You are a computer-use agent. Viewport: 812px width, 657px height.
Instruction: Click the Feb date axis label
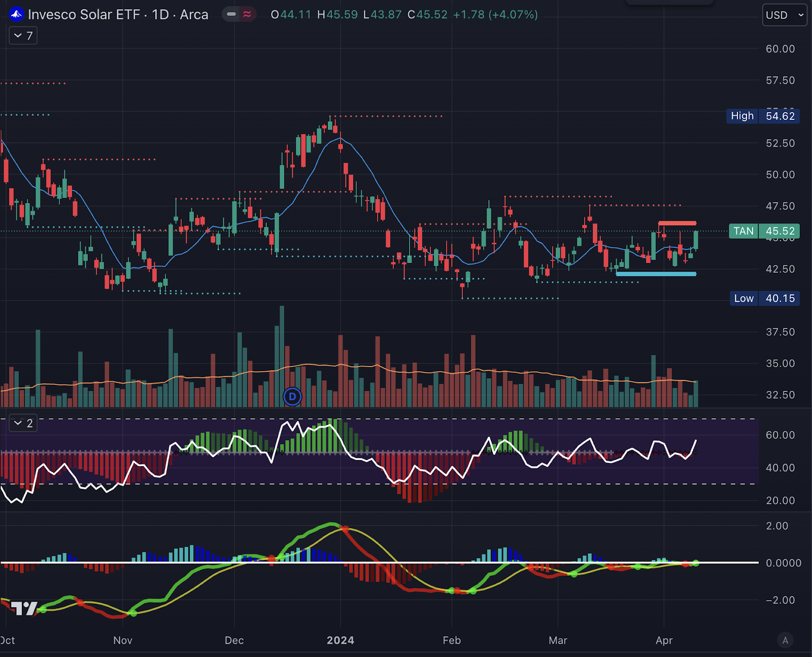tap(452, 640)
